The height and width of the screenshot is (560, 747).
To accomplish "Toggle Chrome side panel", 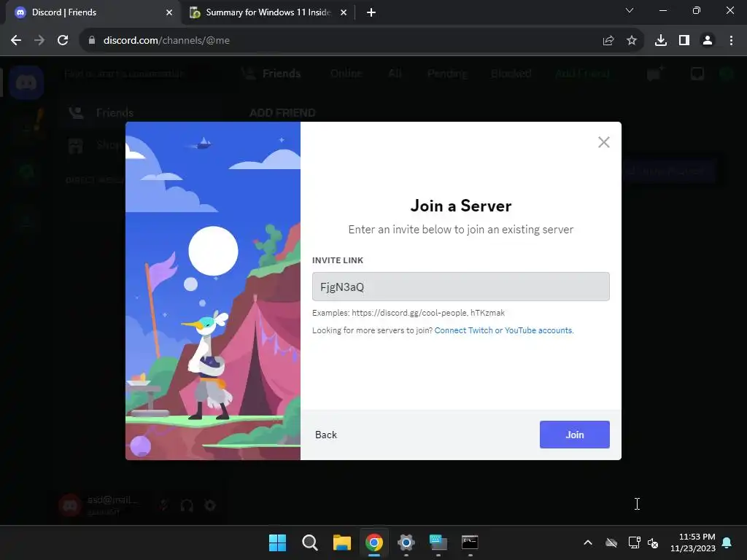I will click(x=684, y=41).
